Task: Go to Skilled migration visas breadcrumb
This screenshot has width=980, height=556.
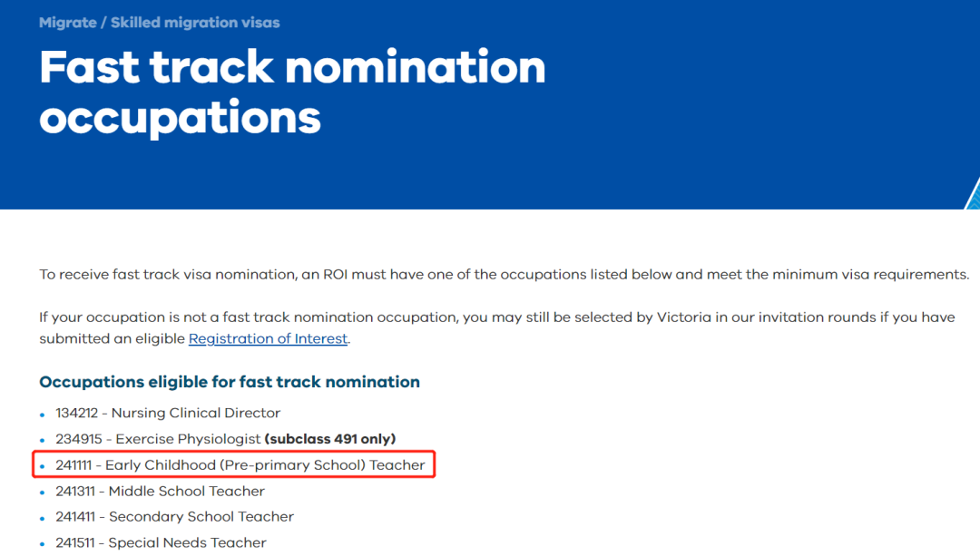Action: [195, 23]
